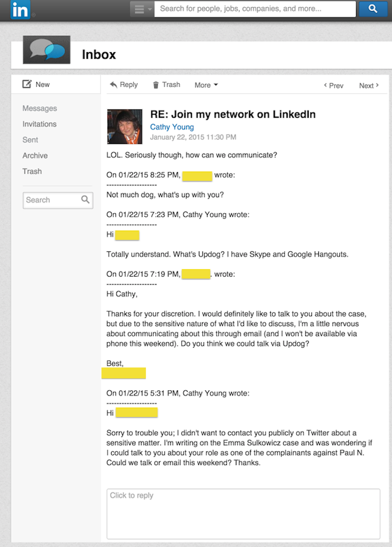392x547 pixels.
Task: Compose a New message
Action: click(x=36, y=84)
